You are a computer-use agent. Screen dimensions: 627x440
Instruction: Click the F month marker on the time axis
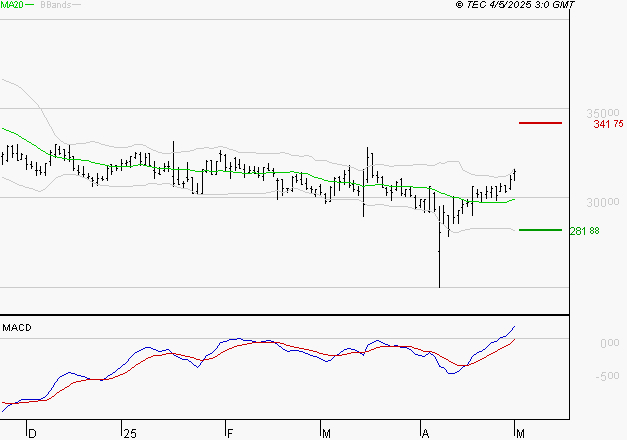click(230, 434)
